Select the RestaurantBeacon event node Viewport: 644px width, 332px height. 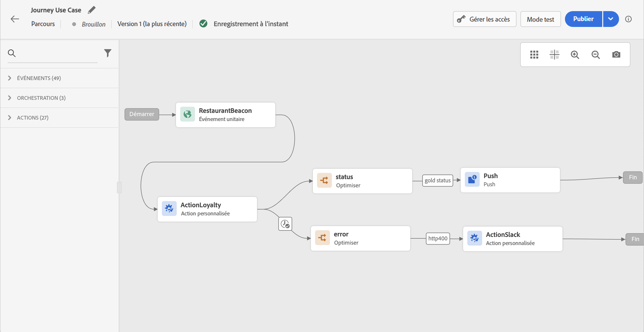[225, 115]
